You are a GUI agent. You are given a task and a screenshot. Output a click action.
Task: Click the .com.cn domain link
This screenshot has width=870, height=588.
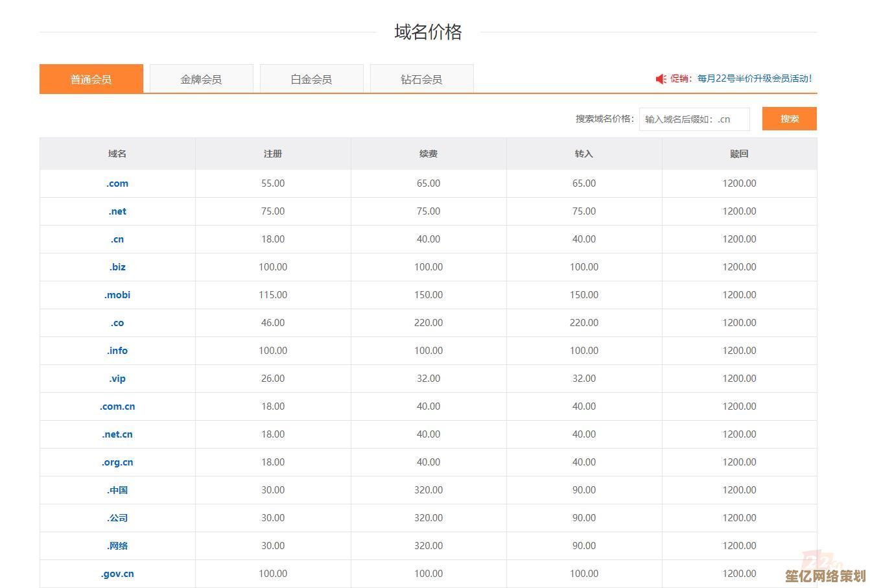(117, 406)
